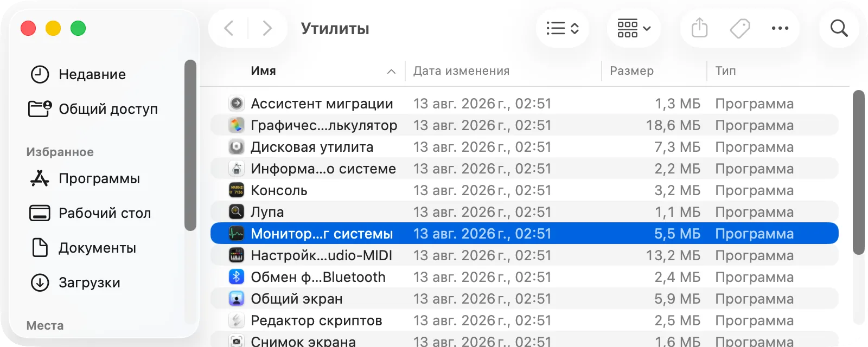The image size is (868, 347).
Task: Go back with the left chevron button
Action: pos(229,28)
